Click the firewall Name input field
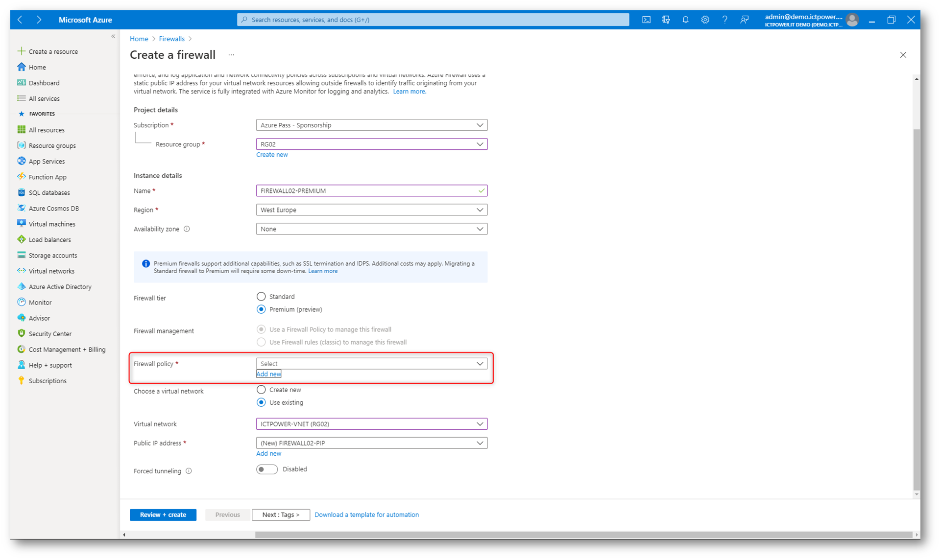 click(x=372, y=190)
